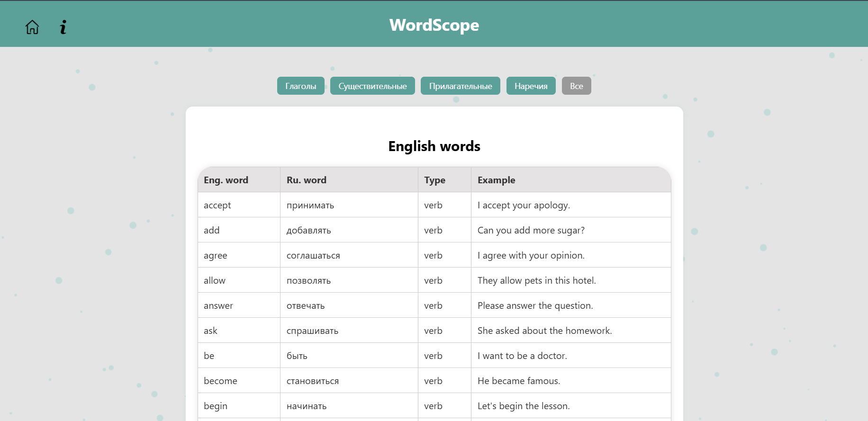The width and height of the screenshot is (868, 421).
Task: Click example 'I accept your apology.'
Action: [x=524, y=205]
